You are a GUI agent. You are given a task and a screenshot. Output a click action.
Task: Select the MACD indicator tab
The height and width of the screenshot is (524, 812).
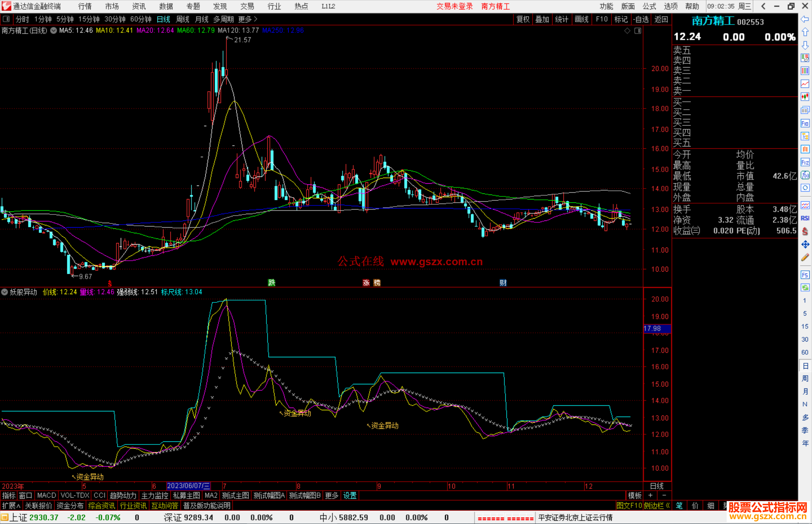47,495
